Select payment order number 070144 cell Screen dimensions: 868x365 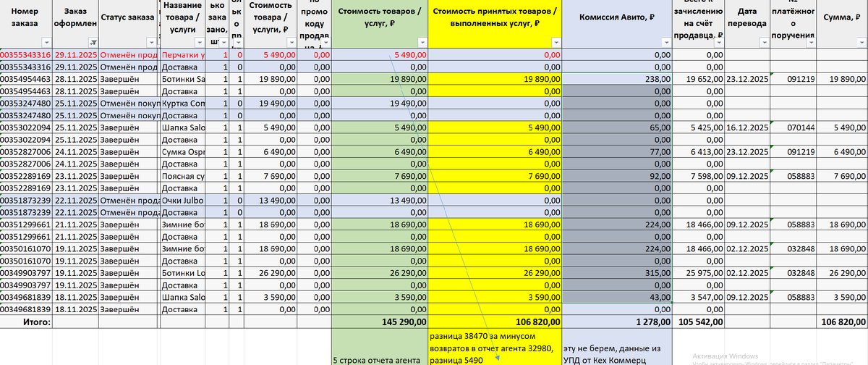pyautogui.click(x=794, y=128)
